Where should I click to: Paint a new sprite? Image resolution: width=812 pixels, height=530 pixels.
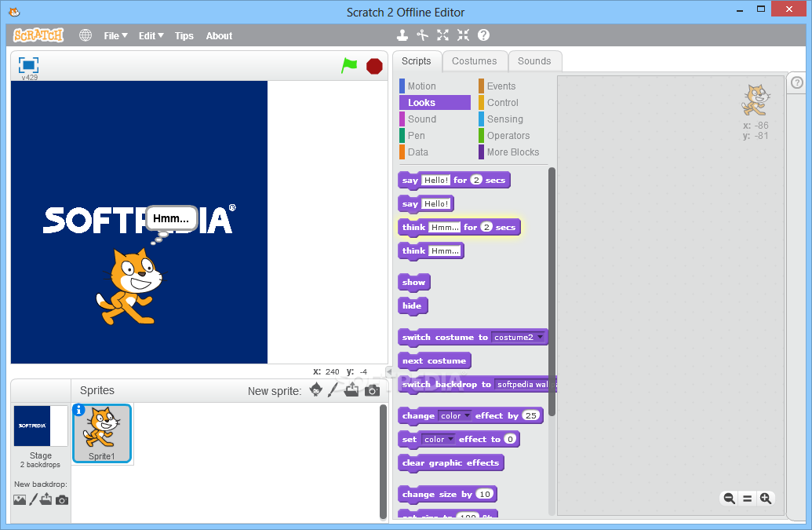point(333,389)
